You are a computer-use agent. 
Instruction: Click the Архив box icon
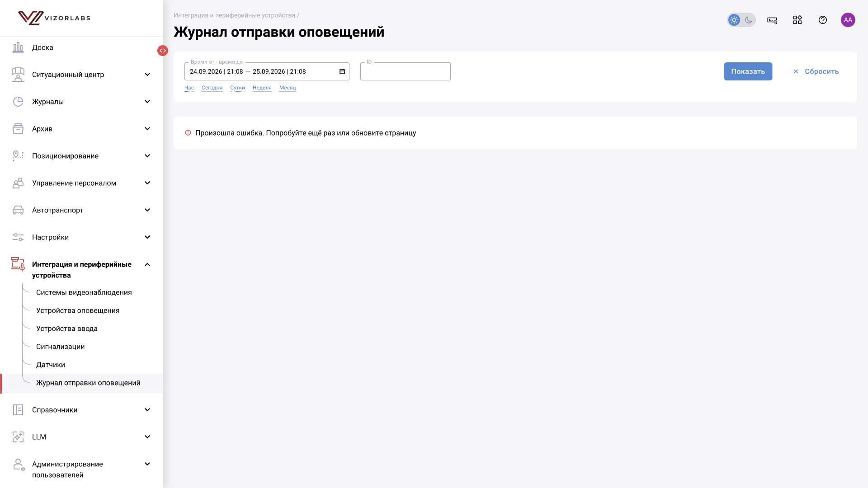pyautogui.click(x=18, y=129)
